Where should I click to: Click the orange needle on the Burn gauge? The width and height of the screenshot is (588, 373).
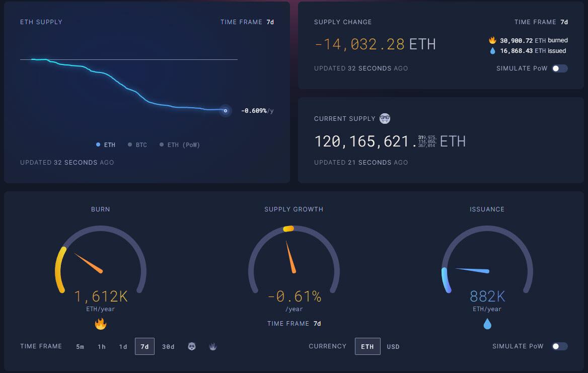(x=89, y=262)
